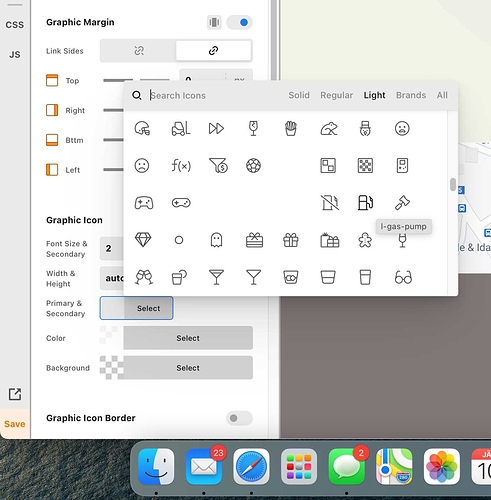Choose the gas pump icon

365,202
